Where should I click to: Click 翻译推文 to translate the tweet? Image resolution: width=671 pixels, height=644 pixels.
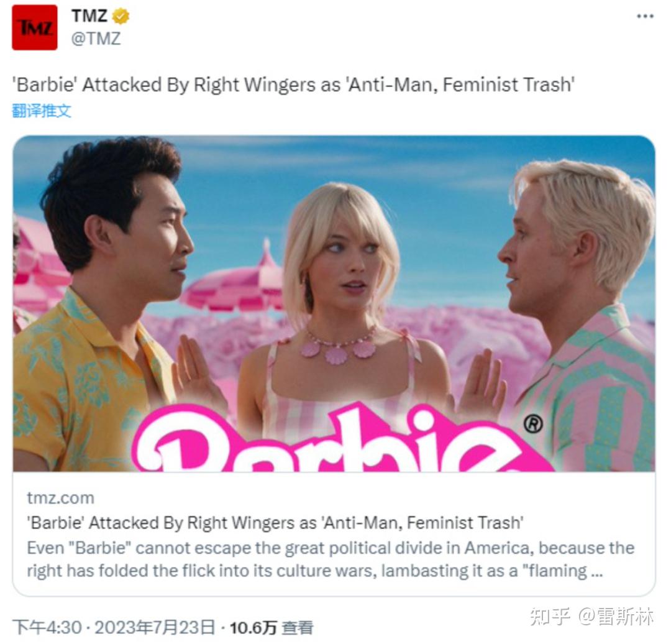(42, 111)
